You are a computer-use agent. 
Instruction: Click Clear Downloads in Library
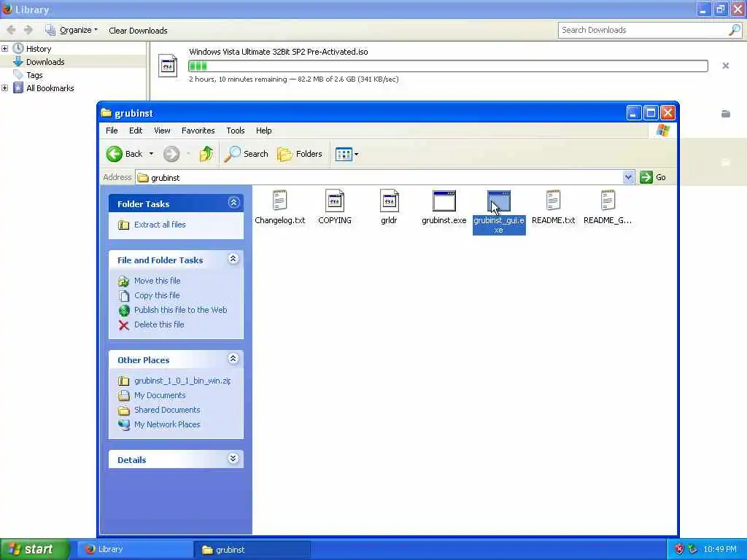[x=138, y=31]
